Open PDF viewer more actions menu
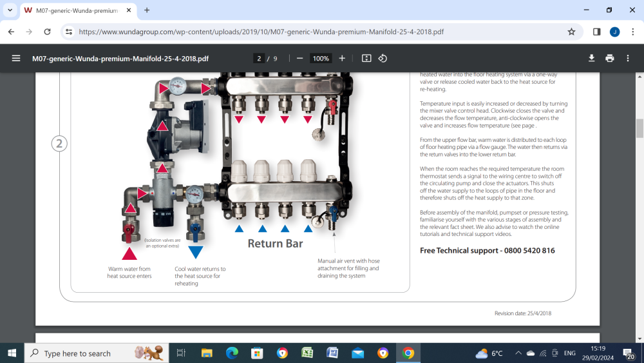The height and width of the screenshot is (363, 644). coord(627,59)
